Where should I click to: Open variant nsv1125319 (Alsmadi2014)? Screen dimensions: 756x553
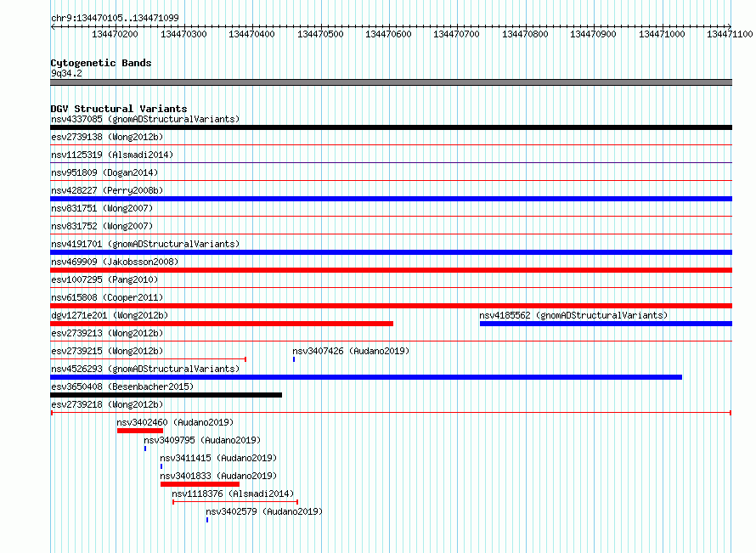click(112, 155)
